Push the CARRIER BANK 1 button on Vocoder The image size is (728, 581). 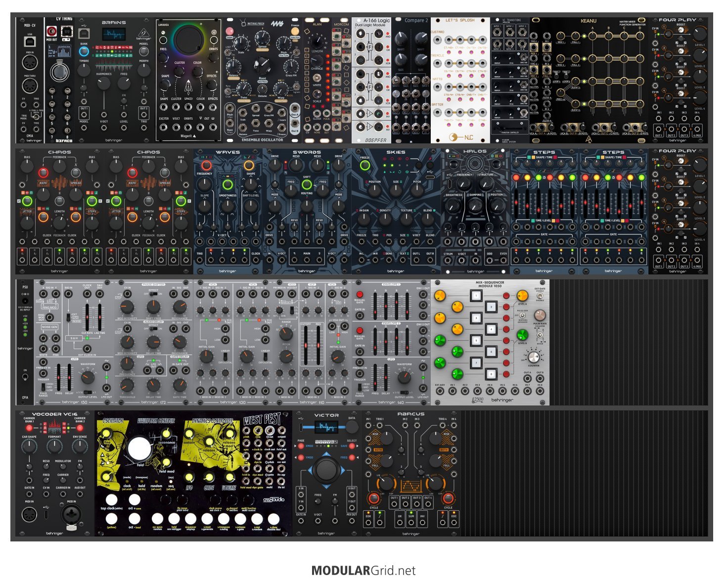click(29, 428)
